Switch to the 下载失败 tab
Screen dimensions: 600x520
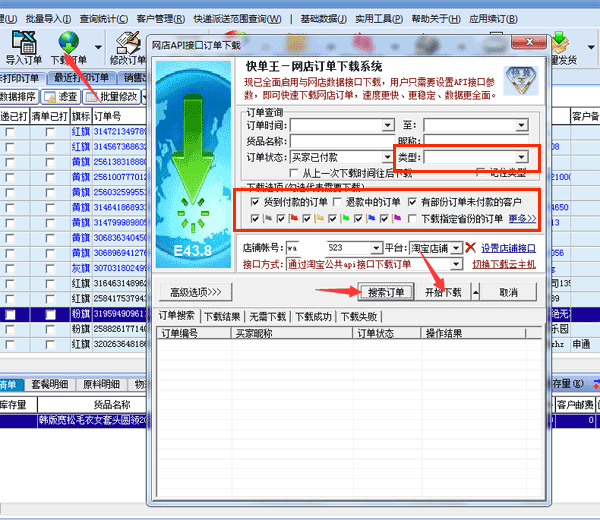(359, 316)
